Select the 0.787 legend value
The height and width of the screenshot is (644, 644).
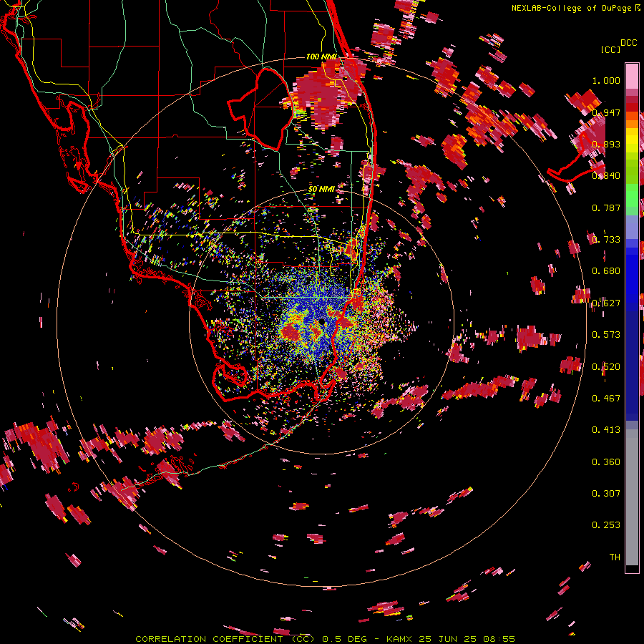[606, 208]
